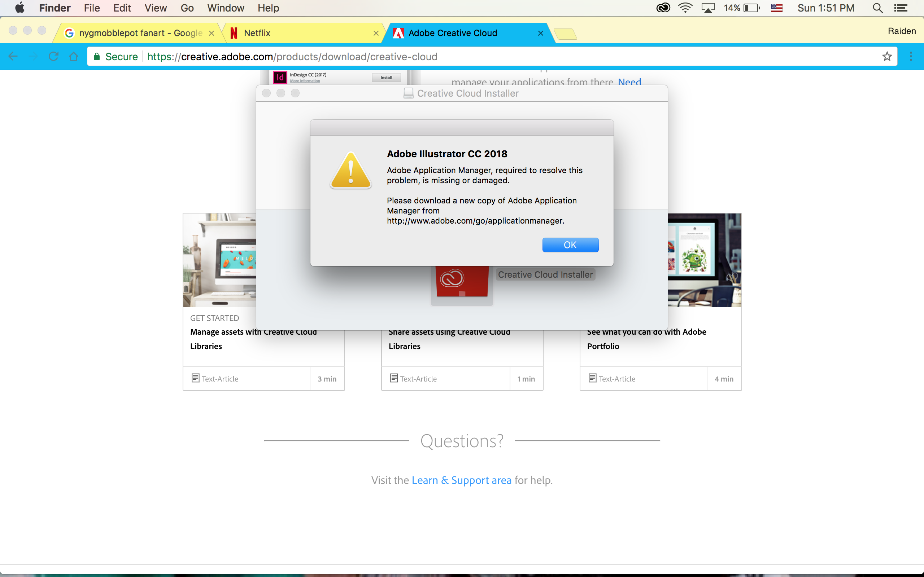Screen dimensions: 924x577
Task: Open the Learn & Support area link
Action: 461,480
